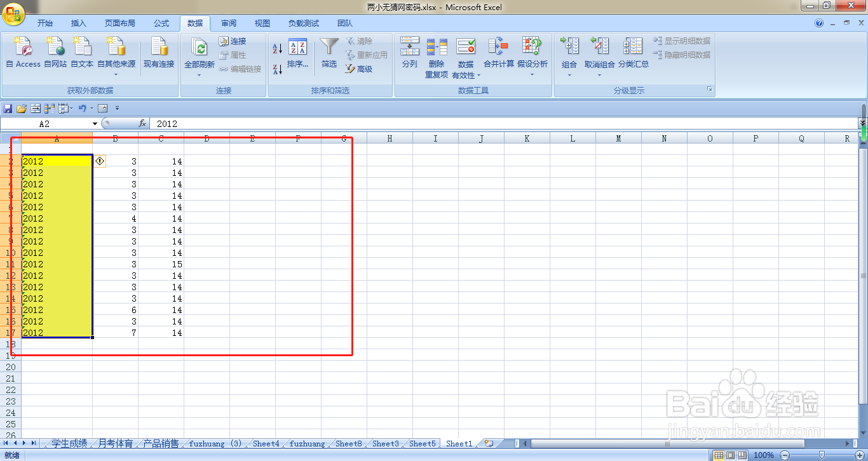Switch to Page Break Preview in status bar
The image size is (868, 461).
tap(742, 455)
